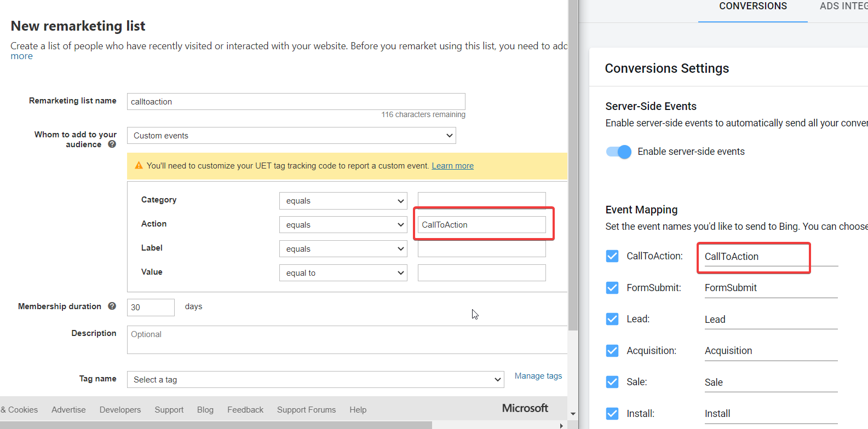Screen dimensions: 868x429
Task: Open the Value equal to dropdown
Action: pyautogui.click(x=343, y=273)
